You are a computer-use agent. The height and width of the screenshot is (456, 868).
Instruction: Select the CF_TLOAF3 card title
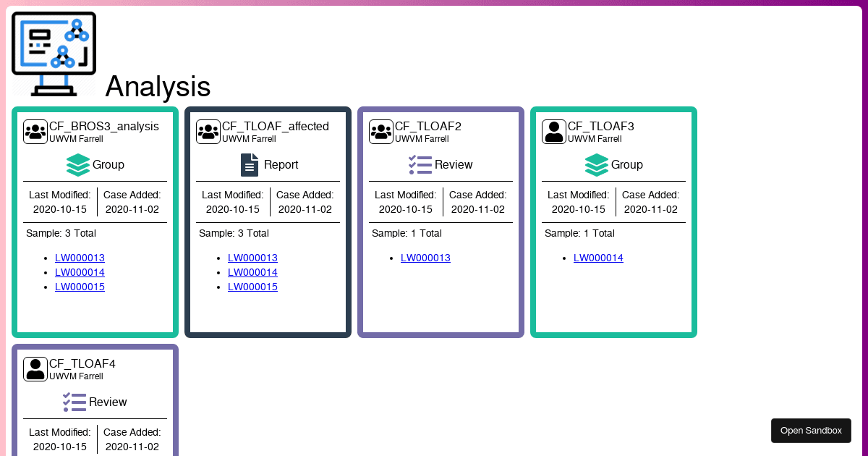tap(601, 126)
